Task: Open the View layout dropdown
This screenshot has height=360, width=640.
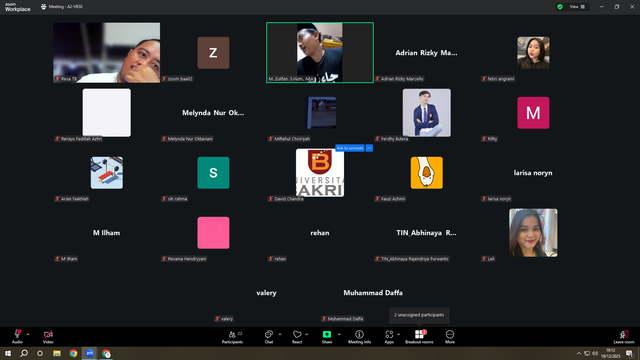Action: pyautogui.click(x=577, y=7)
